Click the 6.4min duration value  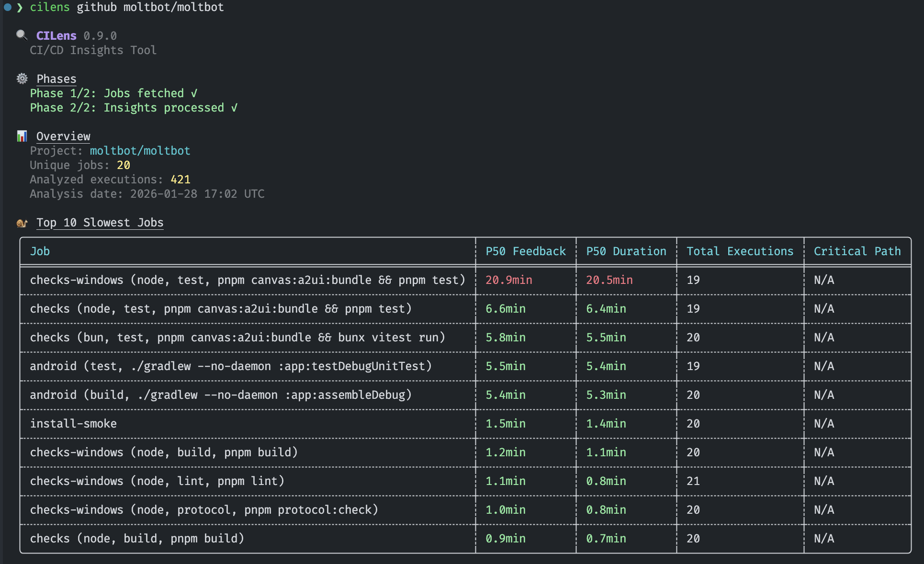point(606,309)
